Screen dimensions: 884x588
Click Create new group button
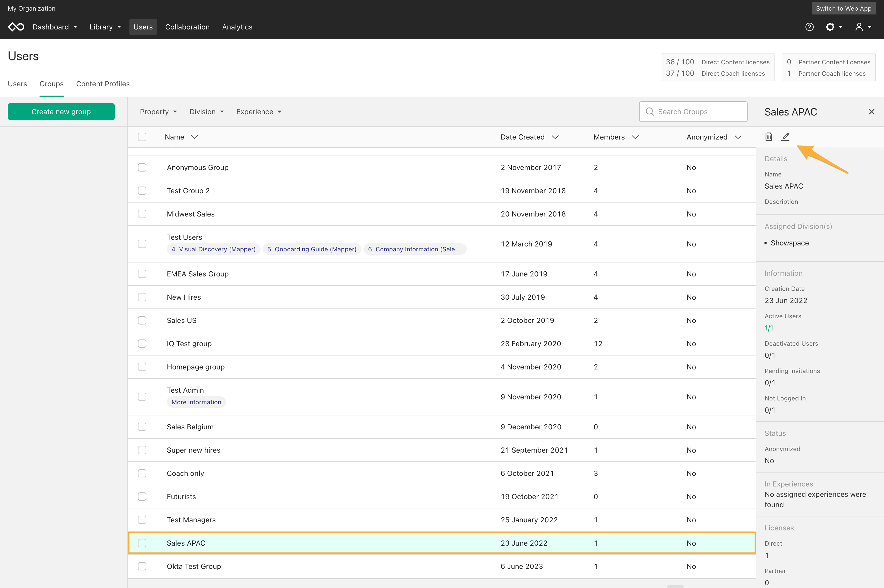61,112
